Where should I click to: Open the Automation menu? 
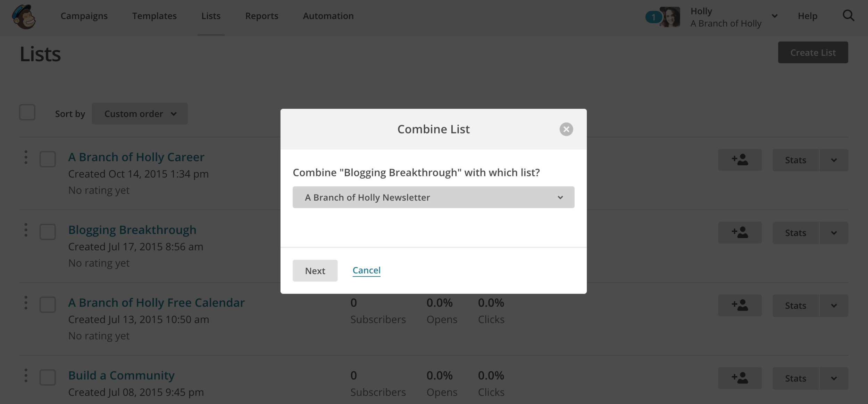click(328, 16)
